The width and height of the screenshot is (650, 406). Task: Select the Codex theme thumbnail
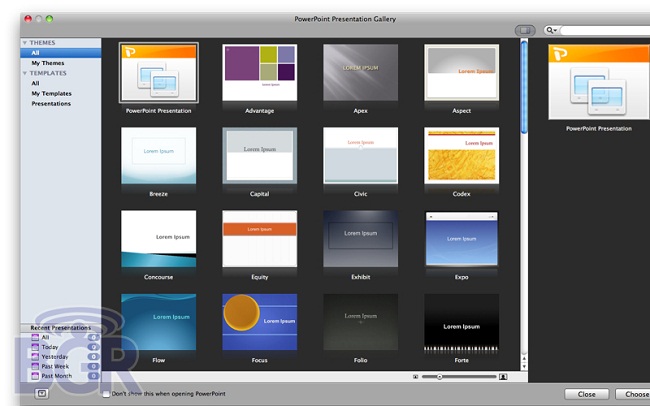click(x=461, y=156)
